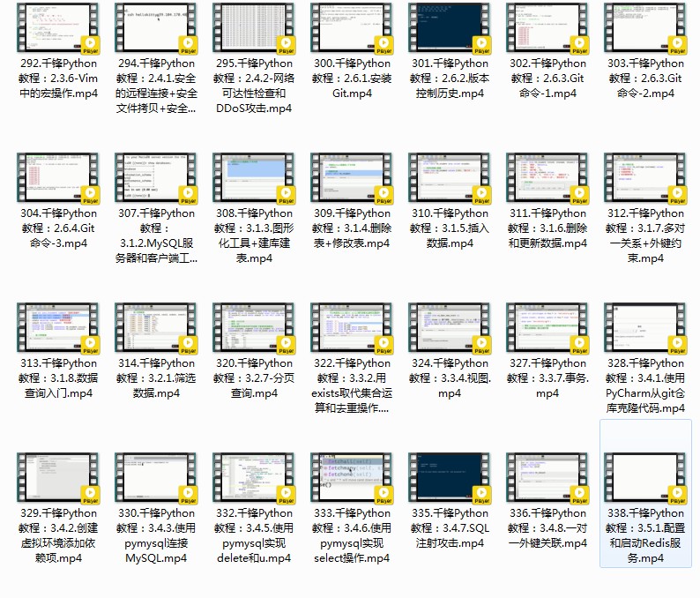
Task: Click filename text 338 3.5.1.配置和启动Redis服务.mp4
Action: tap(645, 536)
